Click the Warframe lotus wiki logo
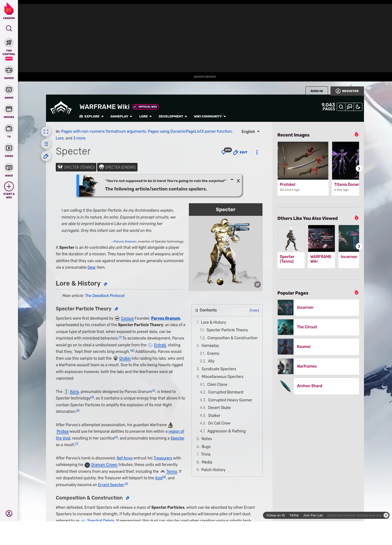This screenshot has width=392, height=545. click(61, 108)
